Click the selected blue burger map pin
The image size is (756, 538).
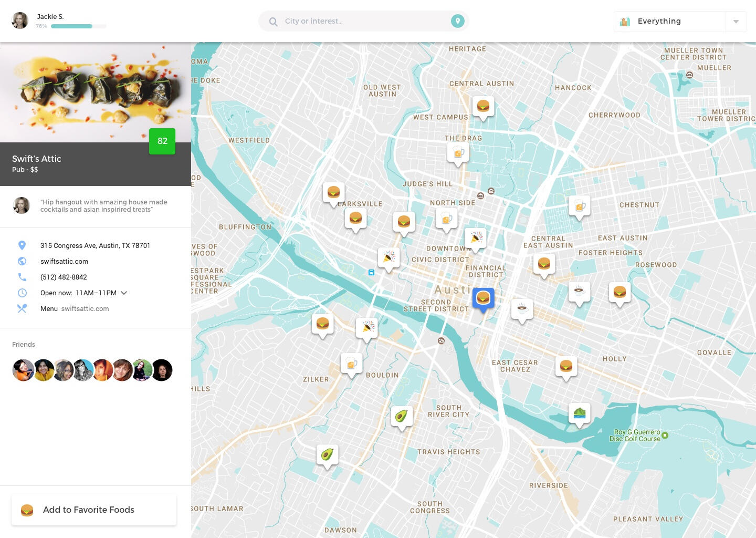(483, 298)
